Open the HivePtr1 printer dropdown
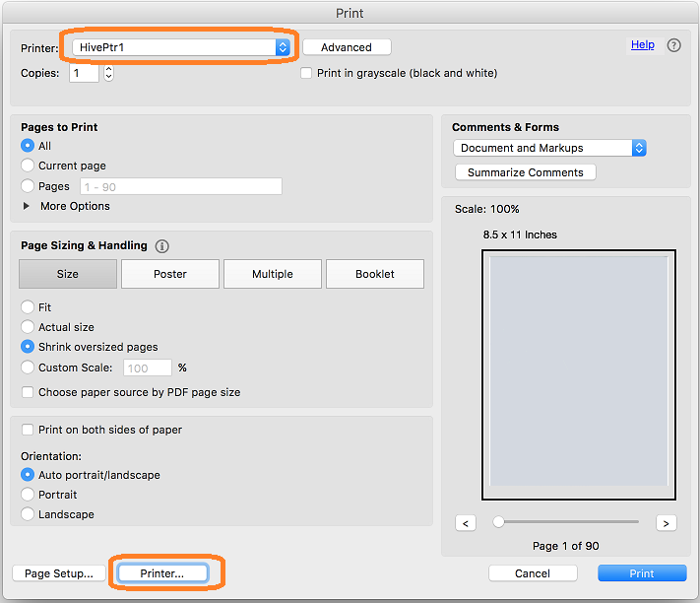This screenshot has width=700, height=603. tap(181, 47)
